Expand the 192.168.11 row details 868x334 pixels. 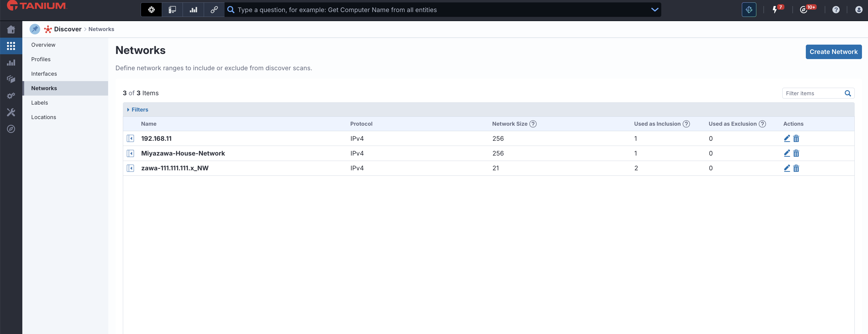130,138
